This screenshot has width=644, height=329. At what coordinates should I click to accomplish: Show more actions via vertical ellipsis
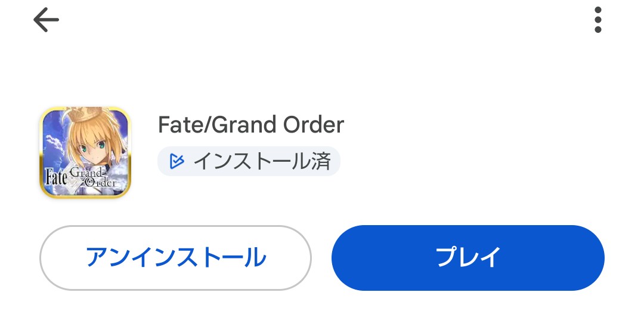[598, 20]
